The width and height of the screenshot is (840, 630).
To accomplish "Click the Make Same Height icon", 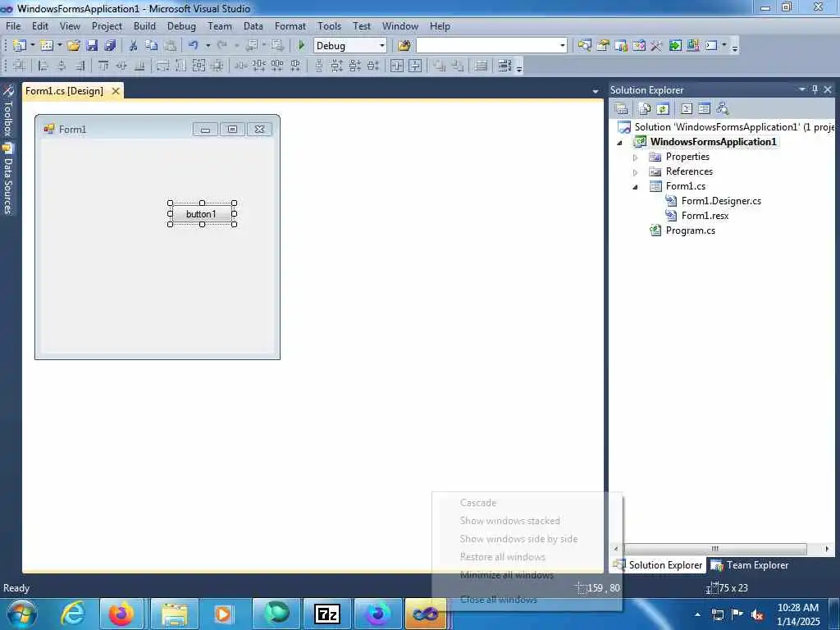I will pyautogui.click(x=181, y=66).
